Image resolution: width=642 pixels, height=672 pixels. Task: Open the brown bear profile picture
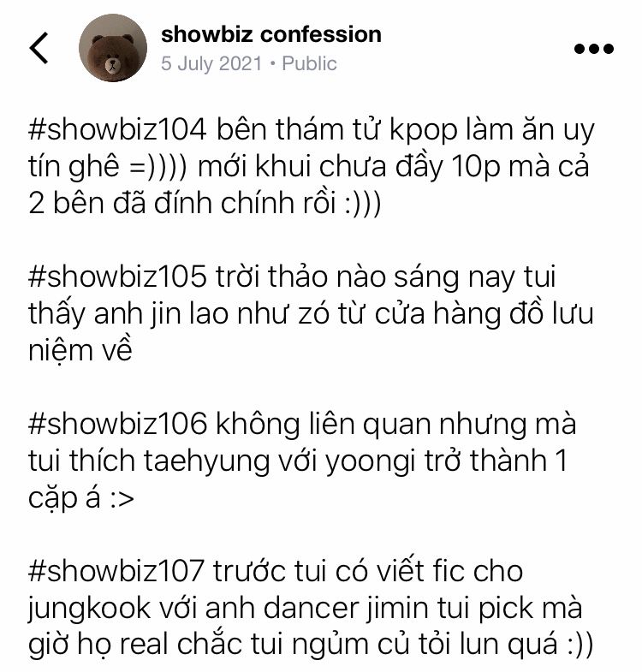[113, 48]
